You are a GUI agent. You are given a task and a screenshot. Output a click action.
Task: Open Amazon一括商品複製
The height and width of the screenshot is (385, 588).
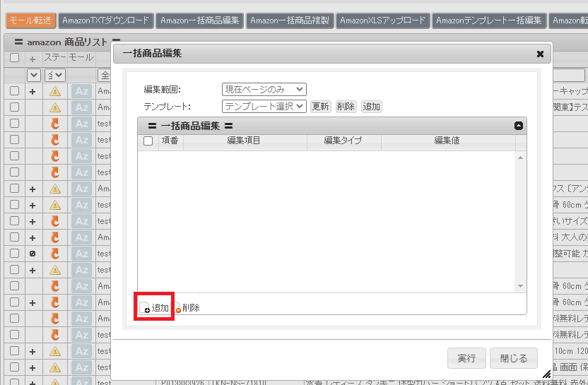(290, 20)
